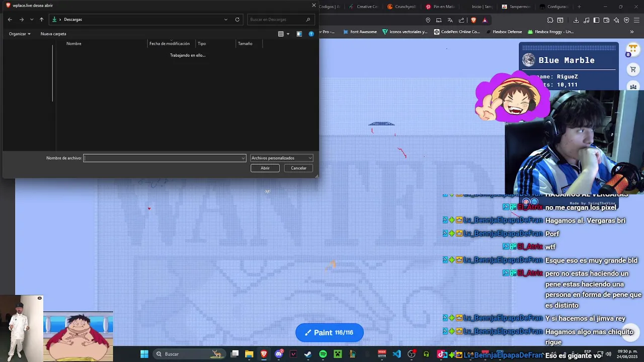Open Windows Start menu
The width and height of the screenshot is (644, 362).
[x=144, y=354]
